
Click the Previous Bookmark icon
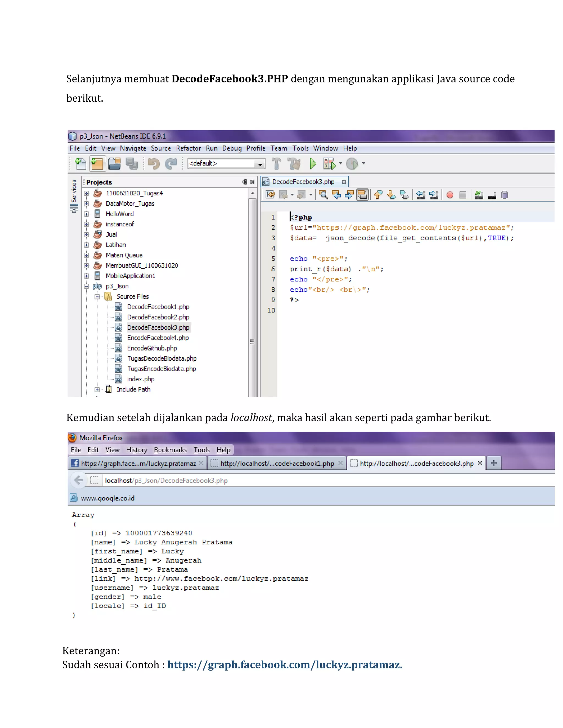point(378,195)
